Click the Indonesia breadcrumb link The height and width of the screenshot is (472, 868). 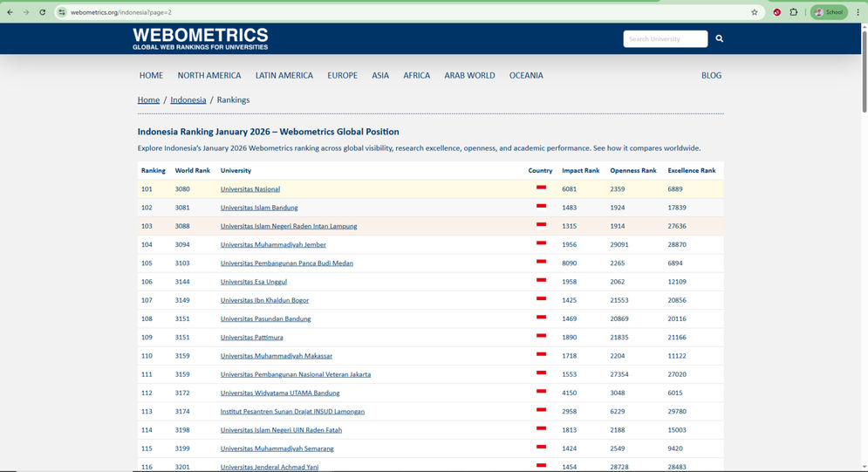click(x=188, y=100)
